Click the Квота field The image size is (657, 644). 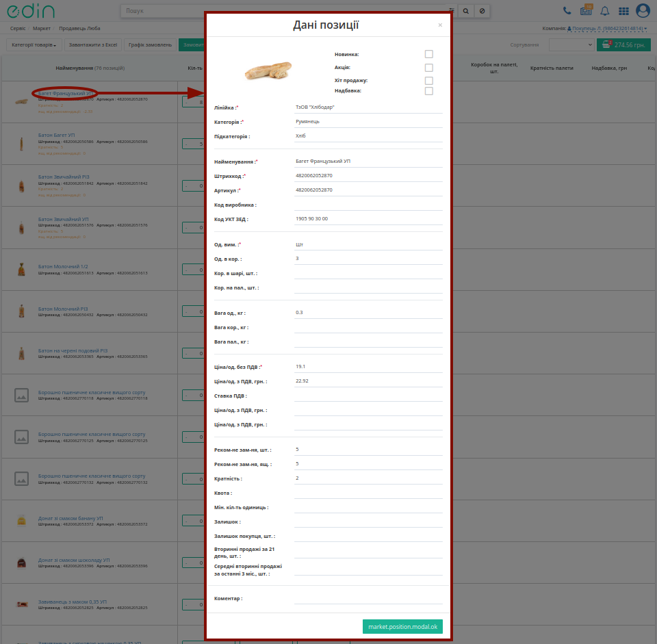click(x=368, y=493)
